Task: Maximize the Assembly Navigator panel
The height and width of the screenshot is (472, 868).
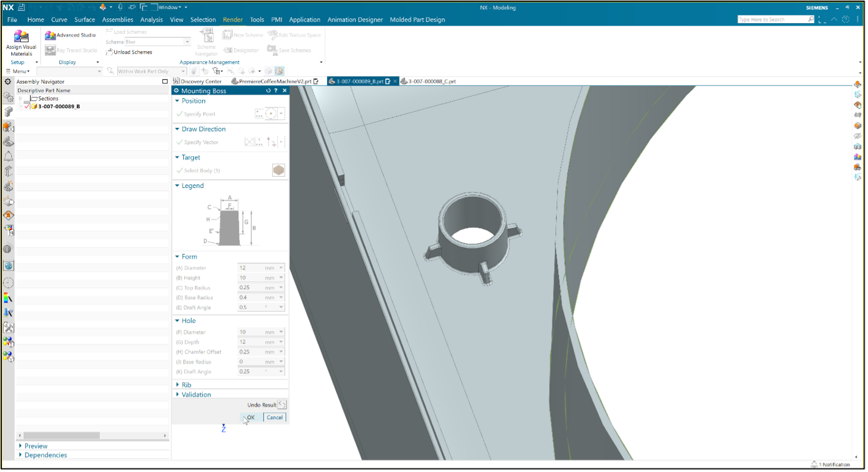Action: point(165,81)
